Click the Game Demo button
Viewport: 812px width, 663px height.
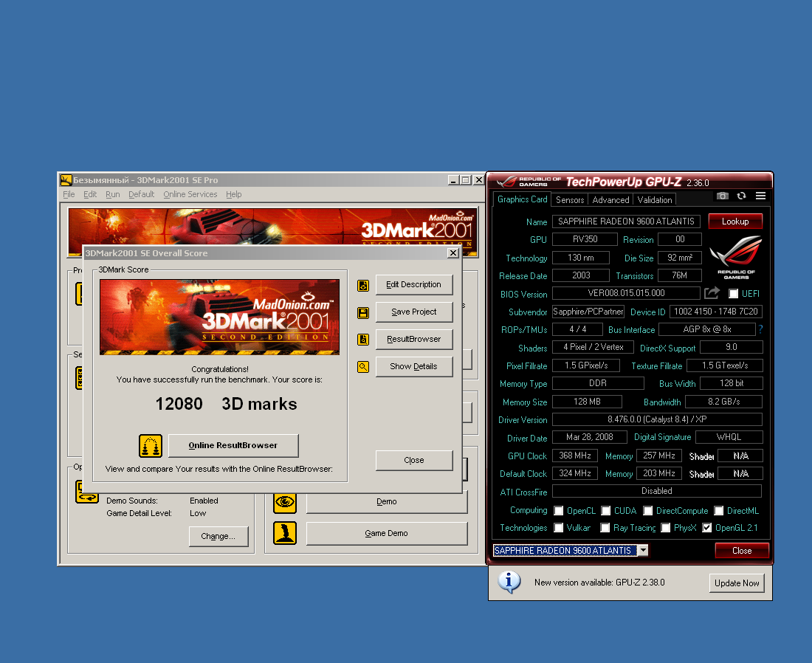click(386, 533)
